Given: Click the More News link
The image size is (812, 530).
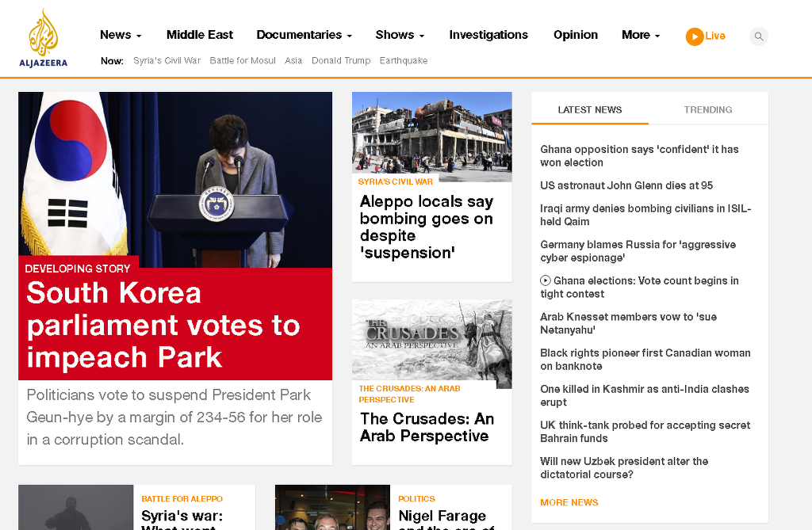Looking at the screenshot, I should point(569,502).
